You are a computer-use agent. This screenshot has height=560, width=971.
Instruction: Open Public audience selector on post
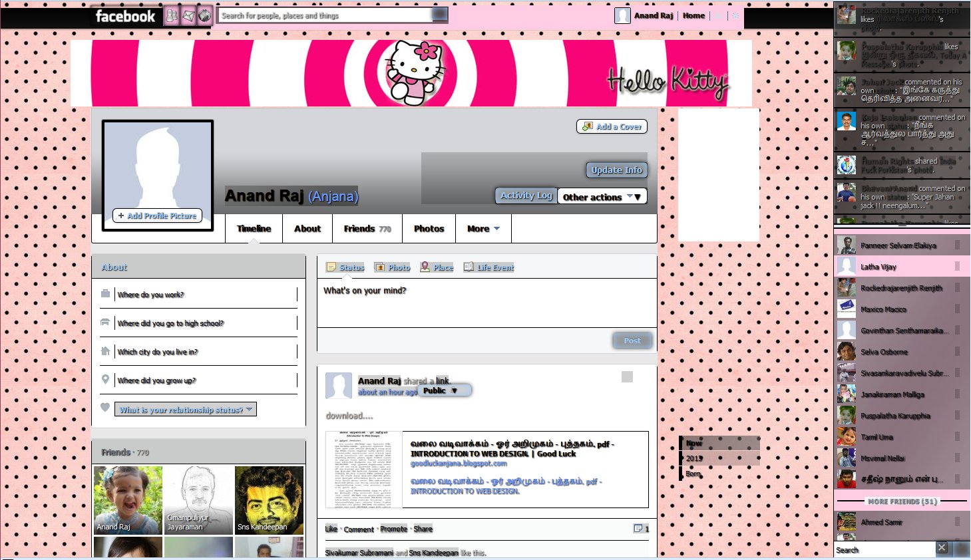point(445,390)
